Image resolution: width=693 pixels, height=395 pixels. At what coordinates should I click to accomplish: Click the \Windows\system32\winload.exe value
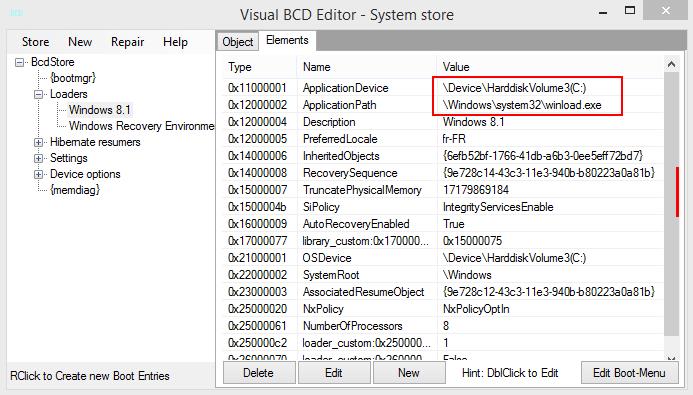click(522, 105)
